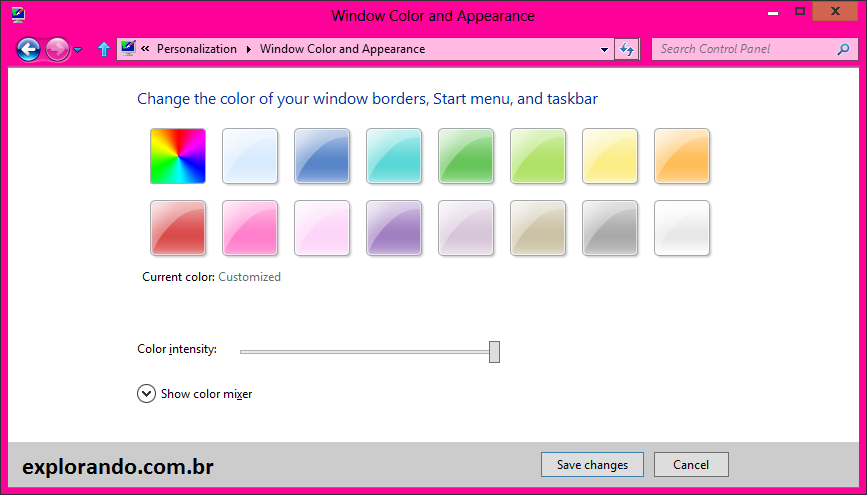Go up one level with the up arrow
Screen dimensions: 867x495
[104, 49]
